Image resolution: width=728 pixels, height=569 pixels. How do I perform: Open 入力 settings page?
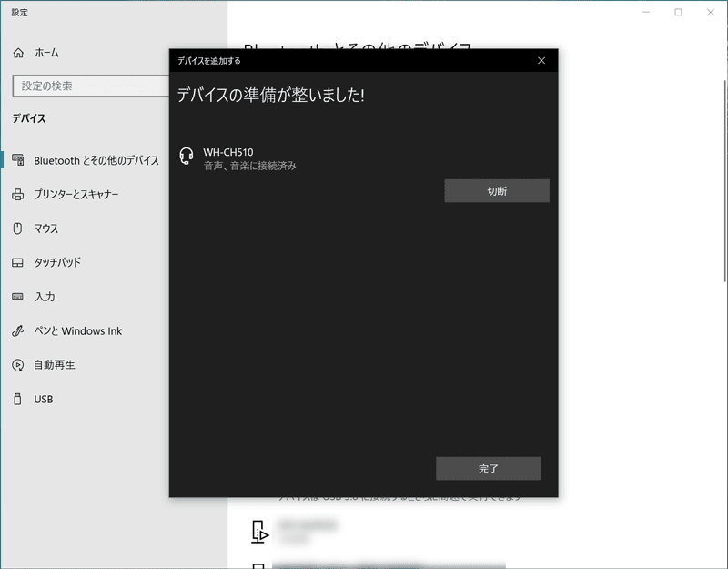[45, 297]
